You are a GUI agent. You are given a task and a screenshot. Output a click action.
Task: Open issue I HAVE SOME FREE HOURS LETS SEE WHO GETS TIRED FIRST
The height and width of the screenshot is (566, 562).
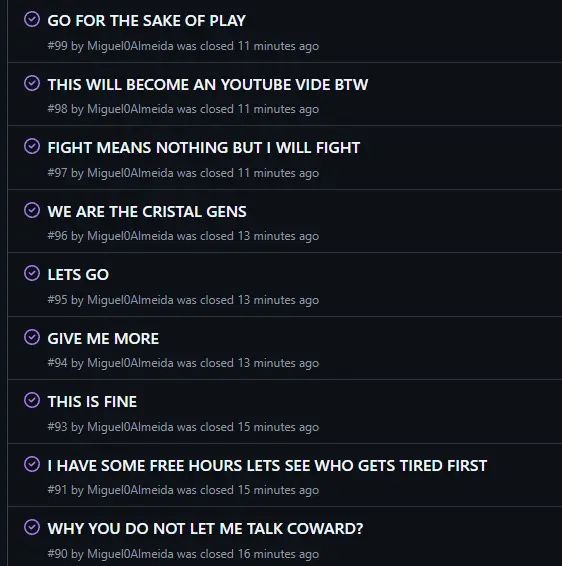(267, 466)
